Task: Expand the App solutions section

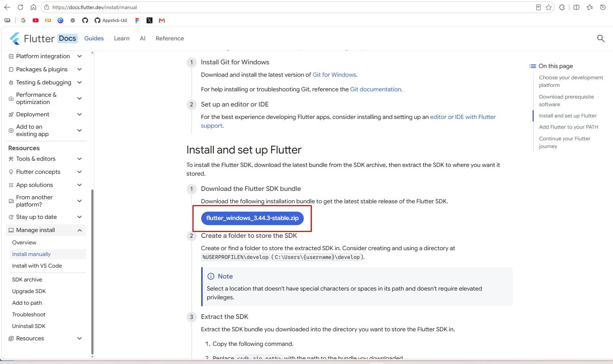Action: 46,185
